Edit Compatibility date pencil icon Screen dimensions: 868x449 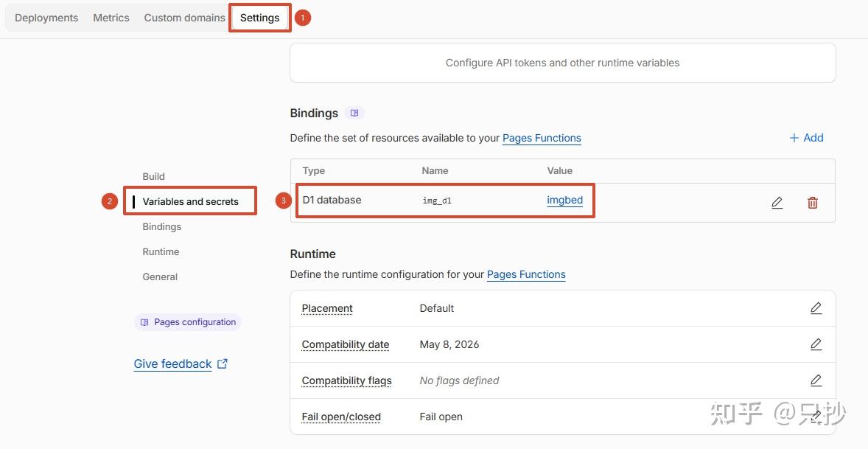point(816,344)
